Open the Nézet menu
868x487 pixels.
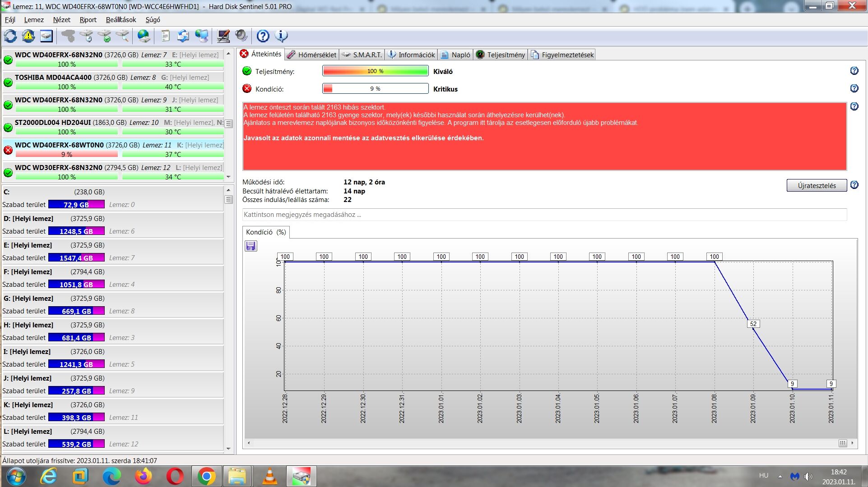tap(61, 20)
